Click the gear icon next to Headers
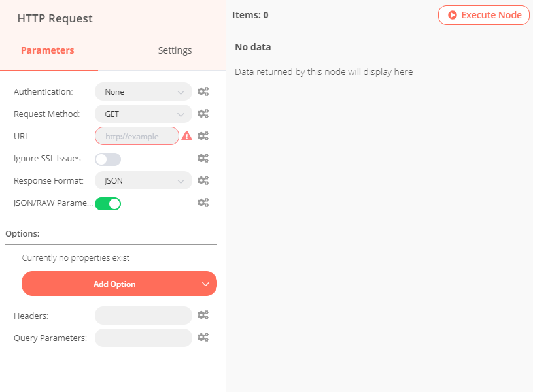This screenshot has width=533, height=392. click(x=203, y=316)
